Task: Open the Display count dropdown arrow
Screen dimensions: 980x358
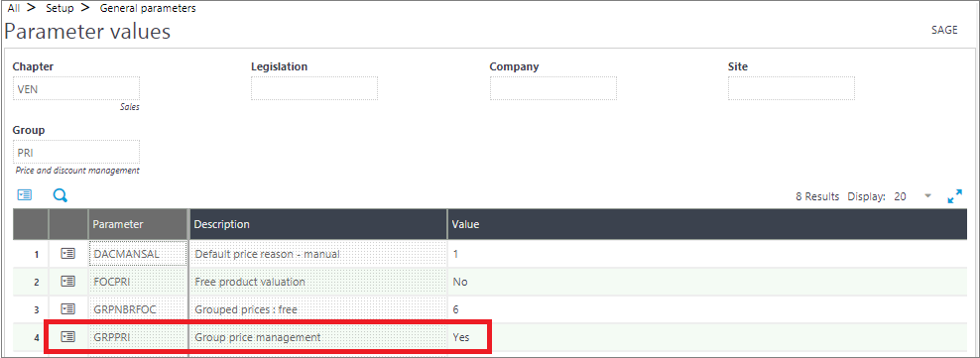Action: click(928, 195)
